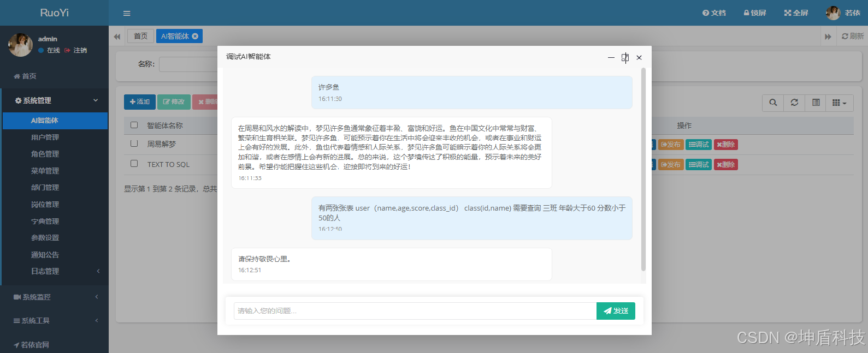Send the message with 发送 button
The height and width of the screenshot is (353, 868).
click(616, 311)
